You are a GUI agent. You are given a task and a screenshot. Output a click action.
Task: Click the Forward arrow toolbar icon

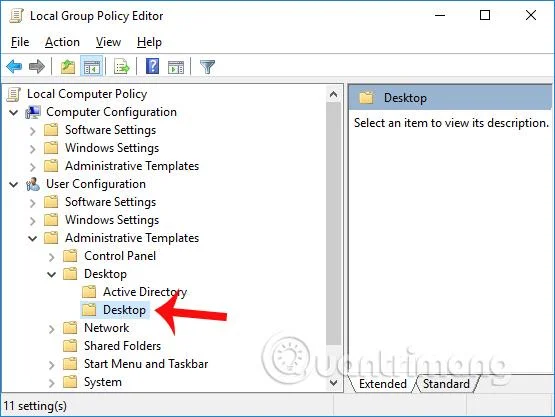[x=37, y=66]
